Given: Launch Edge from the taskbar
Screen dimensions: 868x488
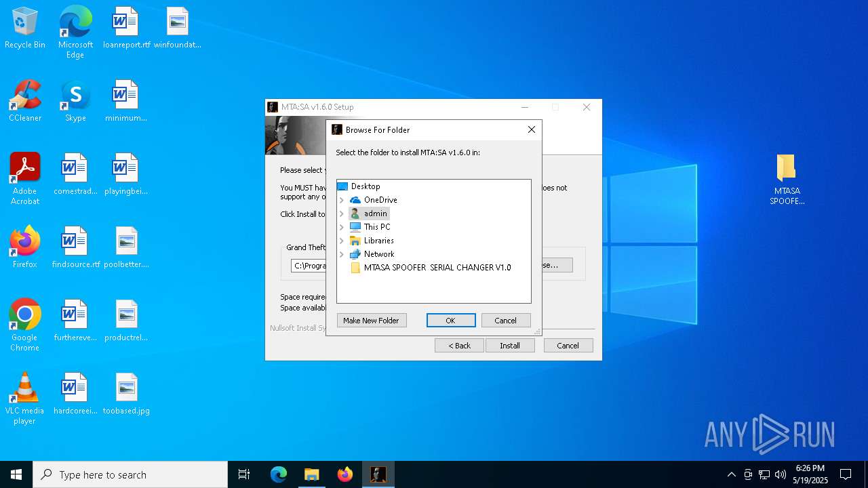Looking at the screenshot, I should [x=279, y=474].
